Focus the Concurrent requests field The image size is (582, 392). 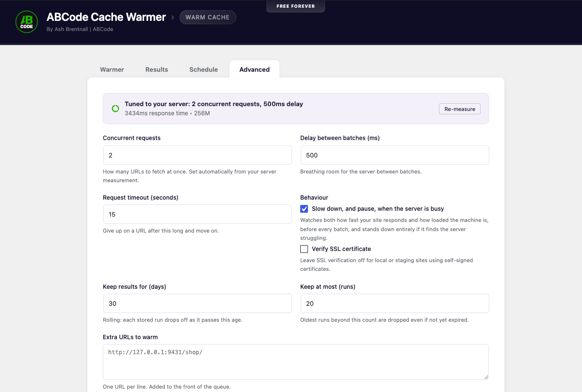[197, 155]
